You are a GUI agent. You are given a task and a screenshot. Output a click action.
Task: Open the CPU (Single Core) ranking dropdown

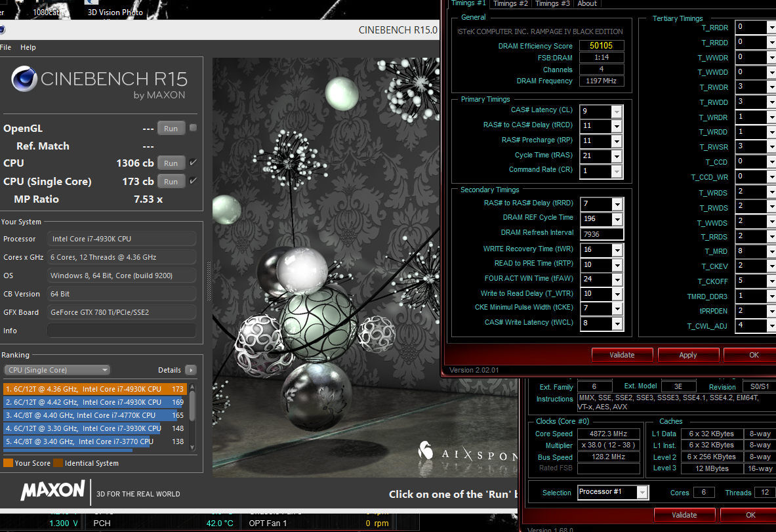tap(56, 370)
